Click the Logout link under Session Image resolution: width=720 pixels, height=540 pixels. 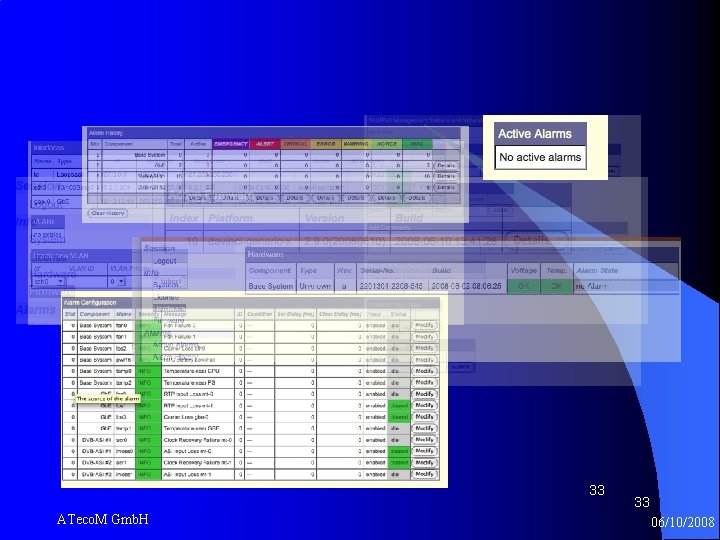point(165,261)
